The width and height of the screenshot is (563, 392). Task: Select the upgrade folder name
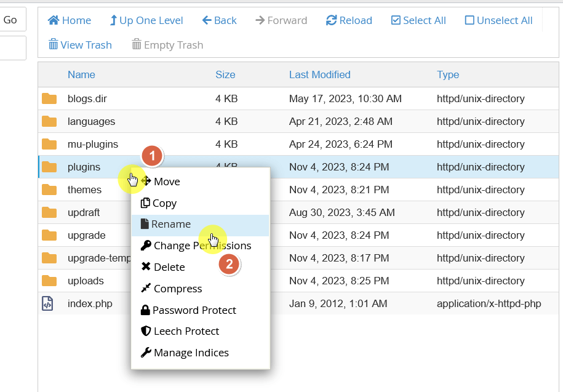click(x=87, y=236)
